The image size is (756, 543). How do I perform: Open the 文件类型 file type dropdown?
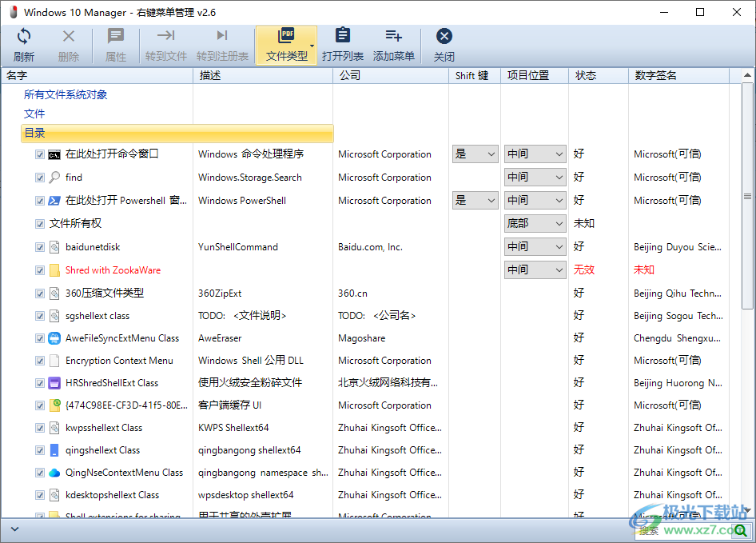pyautogui.click(x=312, y=46)
